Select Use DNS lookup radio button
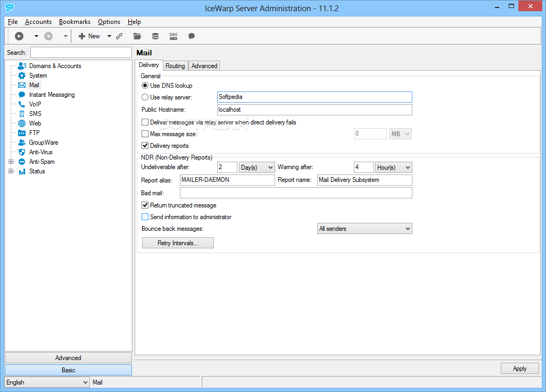This screenshot has height=392, width=546. coord(145,85)
